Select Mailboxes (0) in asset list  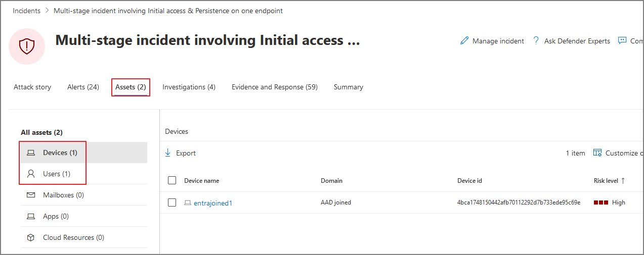click(84, 195)
